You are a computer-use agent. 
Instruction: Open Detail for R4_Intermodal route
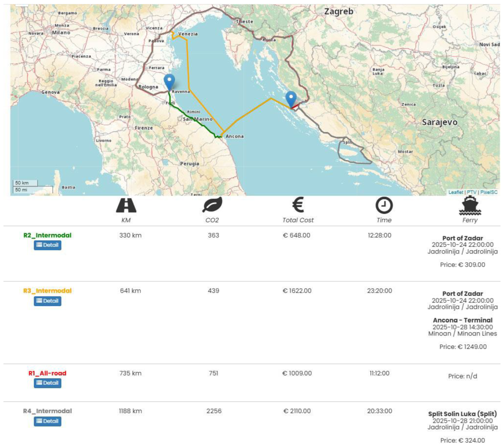(48, 421)
